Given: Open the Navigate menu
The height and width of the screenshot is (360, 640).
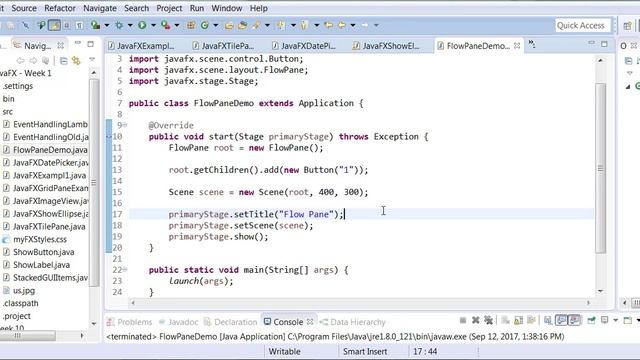Looking at the screenshot, I should [x=100, y=8].
